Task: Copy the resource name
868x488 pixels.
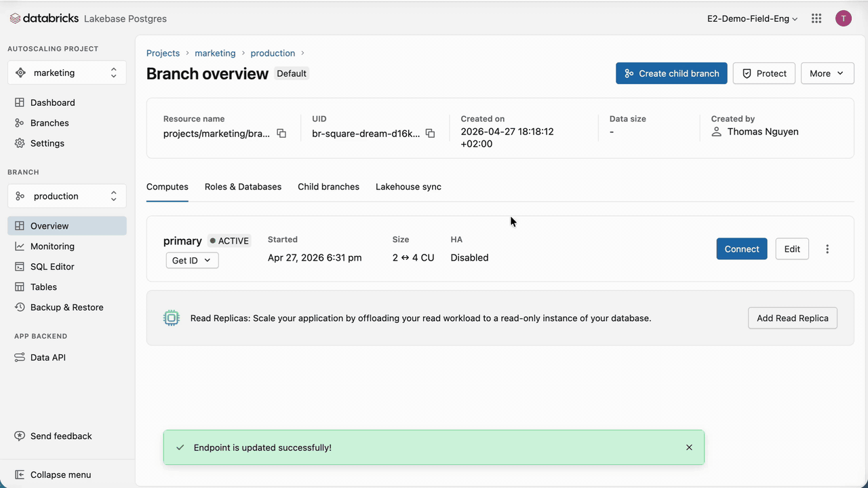Action: coord(281,134)
